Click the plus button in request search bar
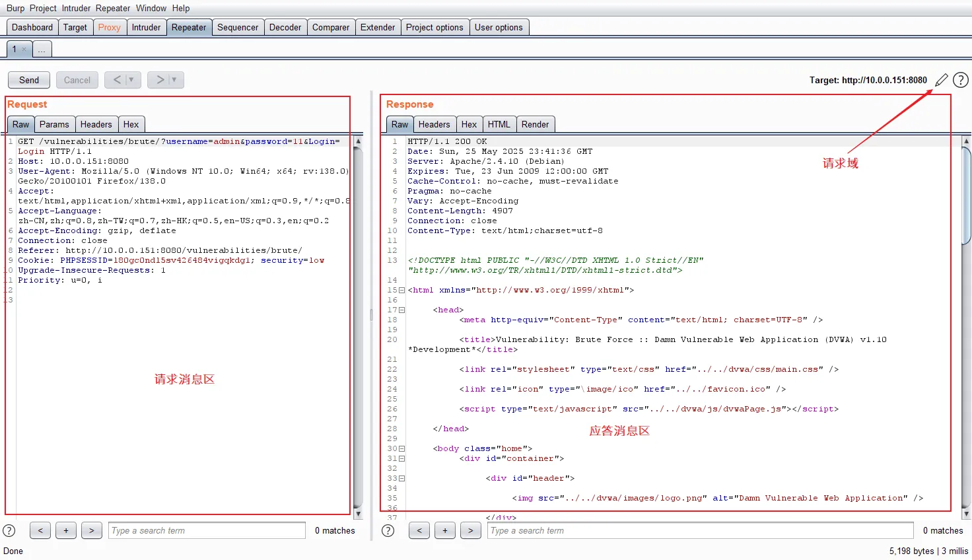The height and width of the screenshot is (560, 972). (x=66, y=530)
